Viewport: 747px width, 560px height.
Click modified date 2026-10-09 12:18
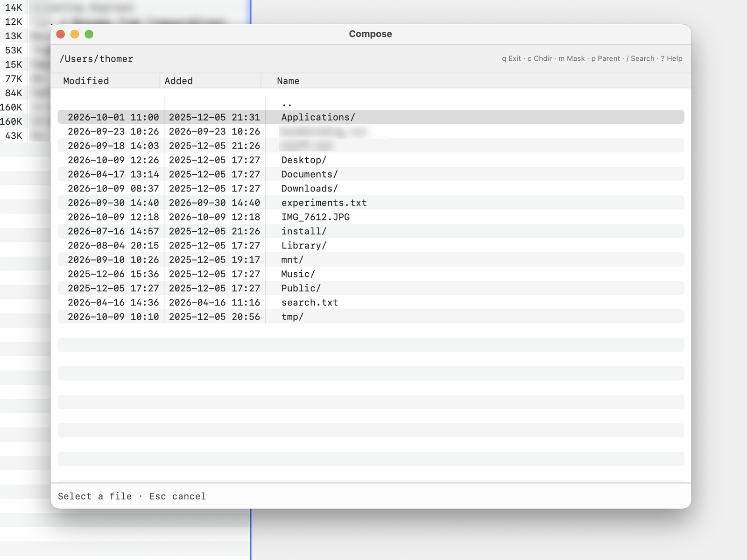tap(113, 217)
